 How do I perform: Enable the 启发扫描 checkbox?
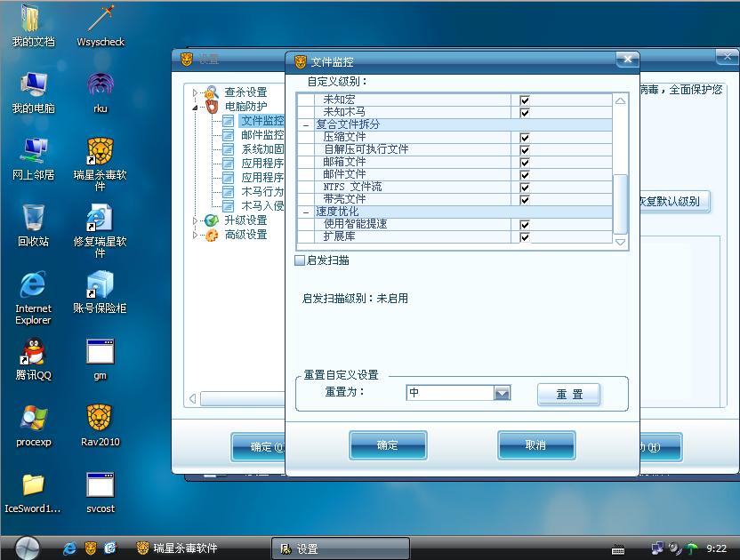[x=300, y=260]
